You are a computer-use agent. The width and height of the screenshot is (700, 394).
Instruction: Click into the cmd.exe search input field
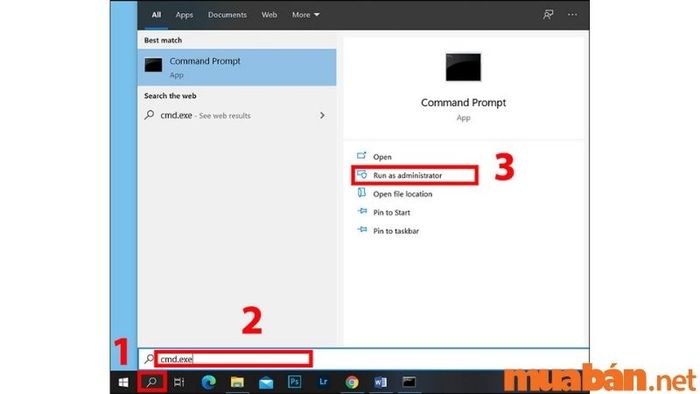[x=234, y=359]
